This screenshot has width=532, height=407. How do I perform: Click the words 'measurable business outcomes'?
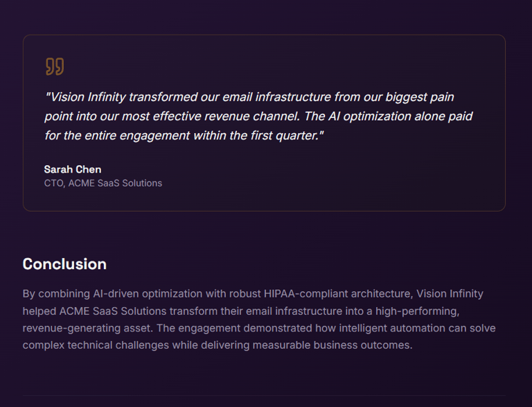[332, 345]
